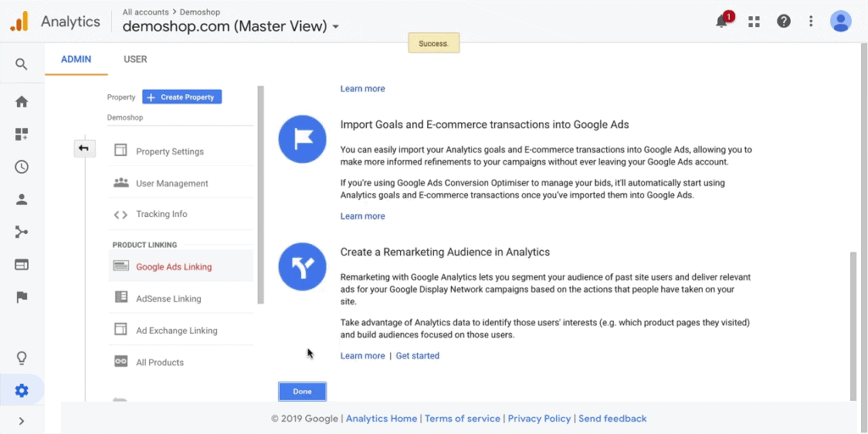
Task: Open Privacy Policy footer link
Action: tap(539, 419)
